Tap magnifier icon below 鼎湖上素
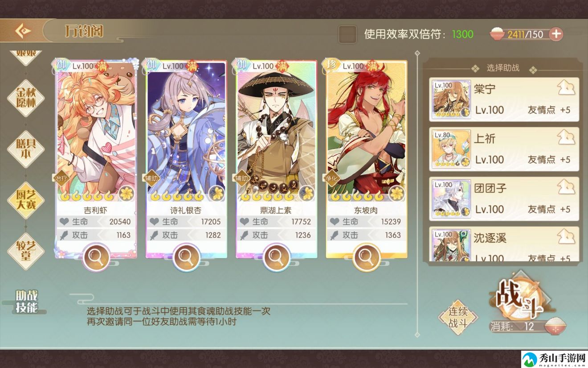 (x=276, y=257)
